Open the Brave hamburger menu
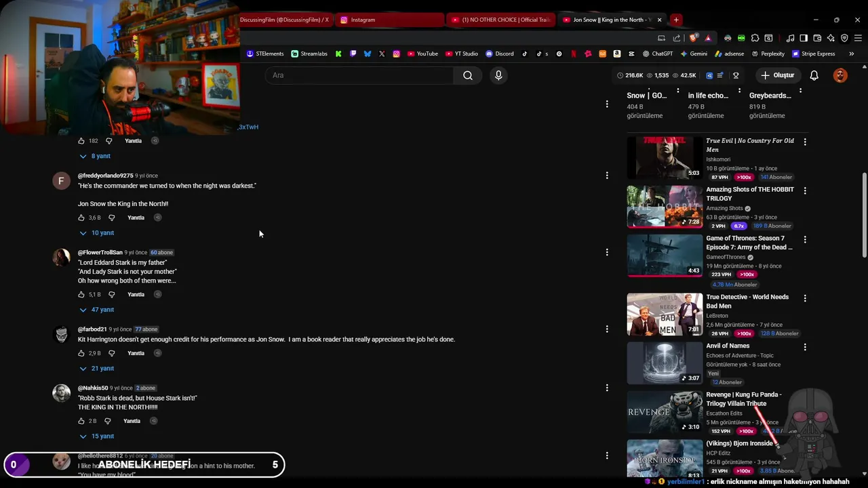 coord(858,38)
